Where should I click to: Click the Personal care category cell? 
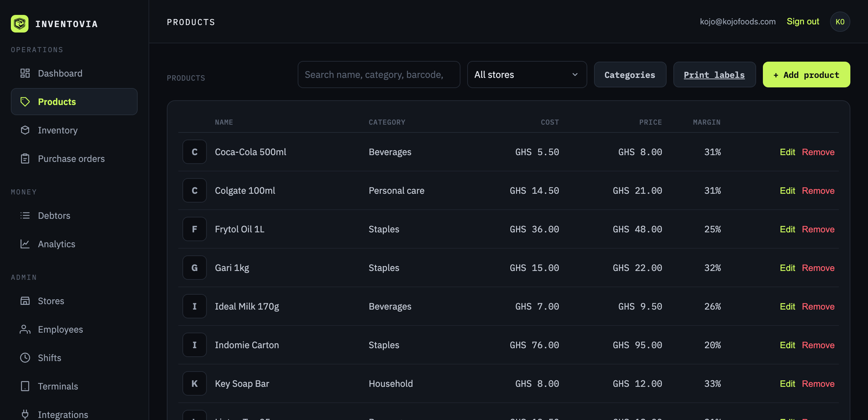pyautogui.click(x=396, y=191)
